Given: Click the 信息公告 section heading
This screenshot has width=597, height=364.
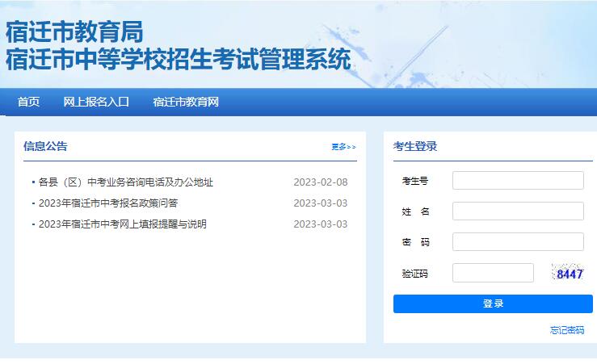Looking at the screenshot, I should click(45, 146).
